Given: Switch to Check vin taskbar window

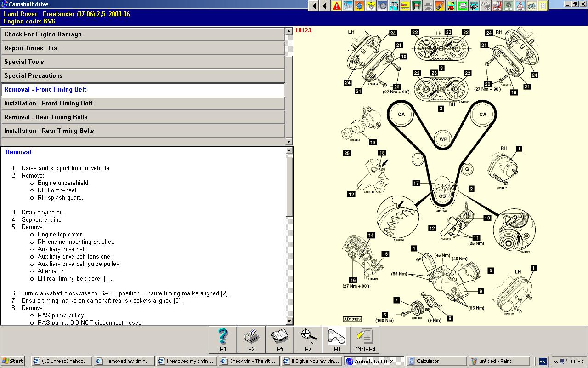Looking at the screenshot, I should click(249, 361).
